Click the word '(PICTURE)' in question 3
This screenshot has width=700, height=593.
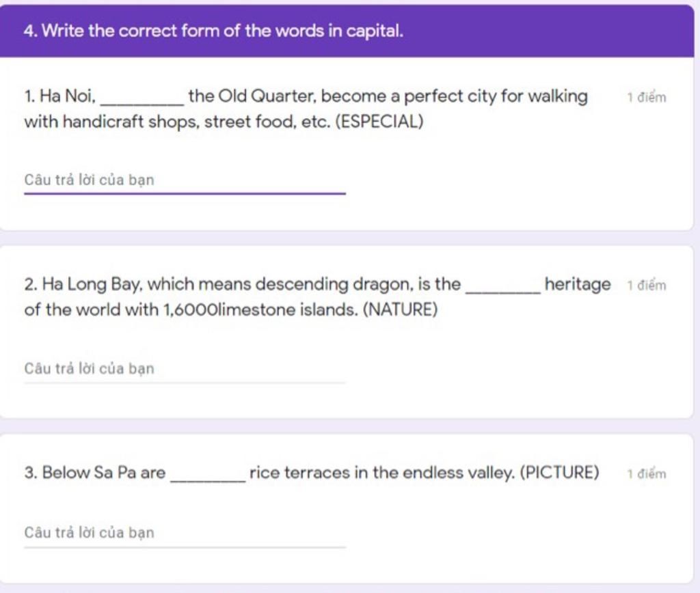point(559,472)
